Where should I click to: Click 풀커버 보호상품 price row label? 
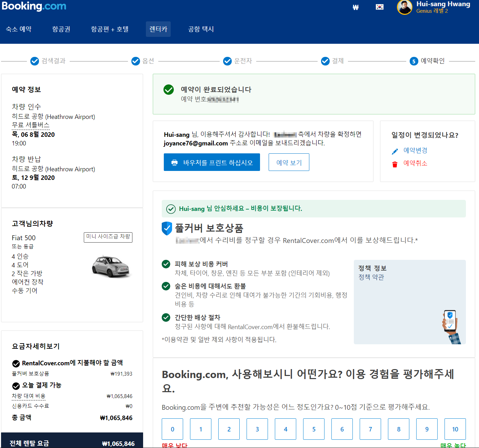(30, 374)
